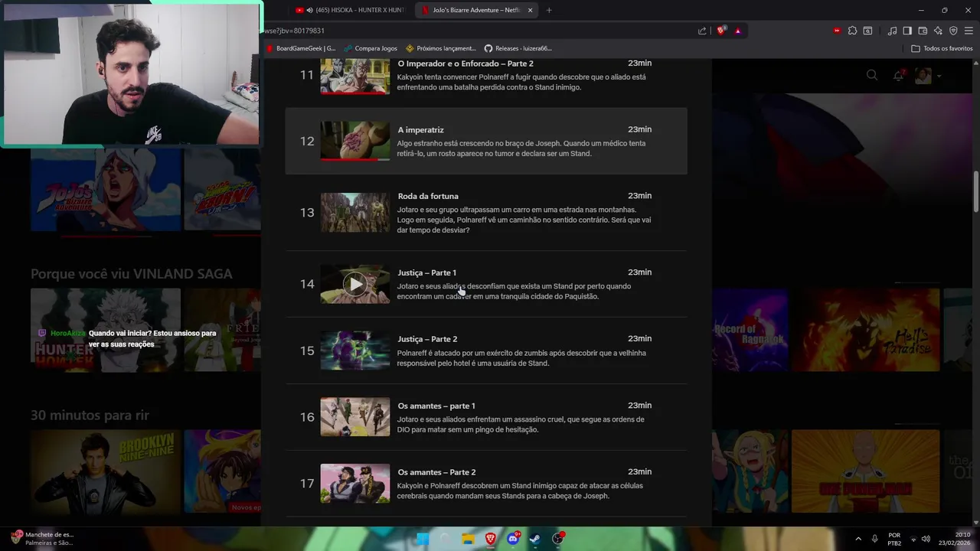Mute audio icon on the HISOKA tab

tap(309, 10)
